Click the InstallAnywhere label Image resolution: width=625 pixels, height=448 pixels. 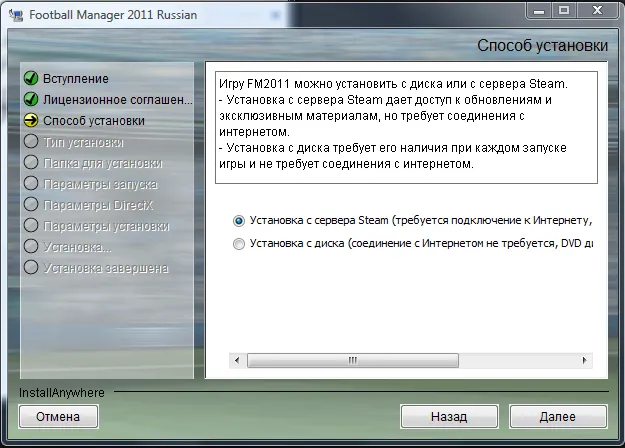click(62, 393)
